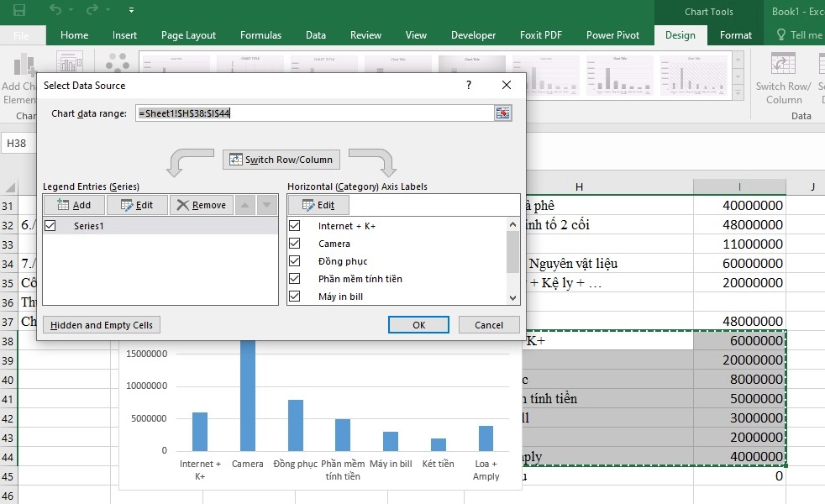Click the select all corner triangle
The height and width of the screenshot is (504, 825).
(x=9, y=186)
